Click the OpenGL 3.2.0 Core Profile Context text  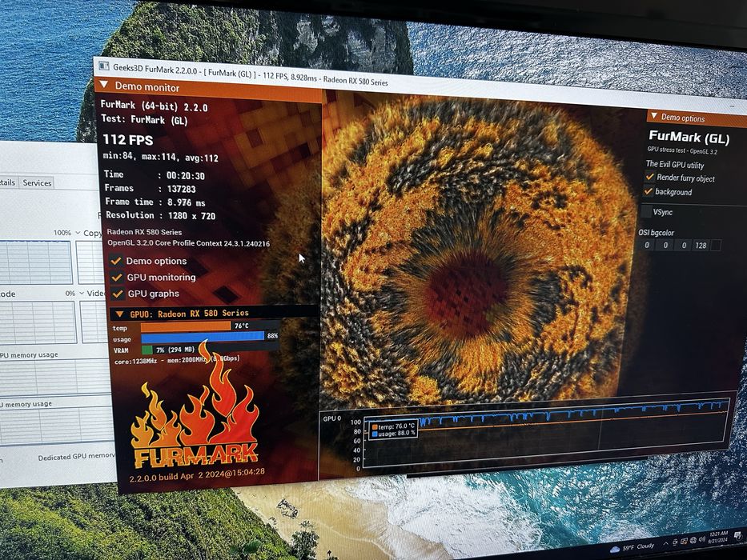coord(189,243)
